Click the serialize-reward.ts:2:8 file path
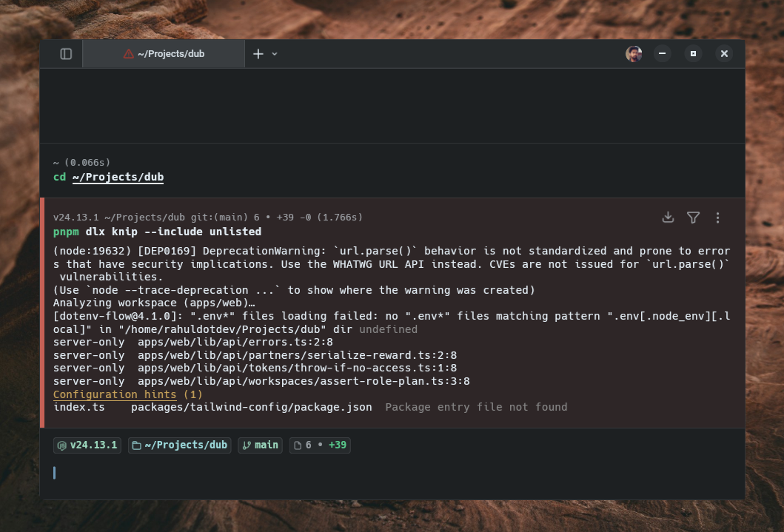The width and height of the screenshot is (784, 532). 297,355
